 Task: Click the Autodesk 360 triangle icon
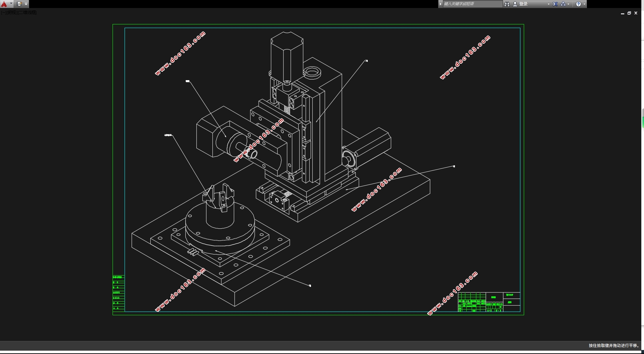click(563, 4)
